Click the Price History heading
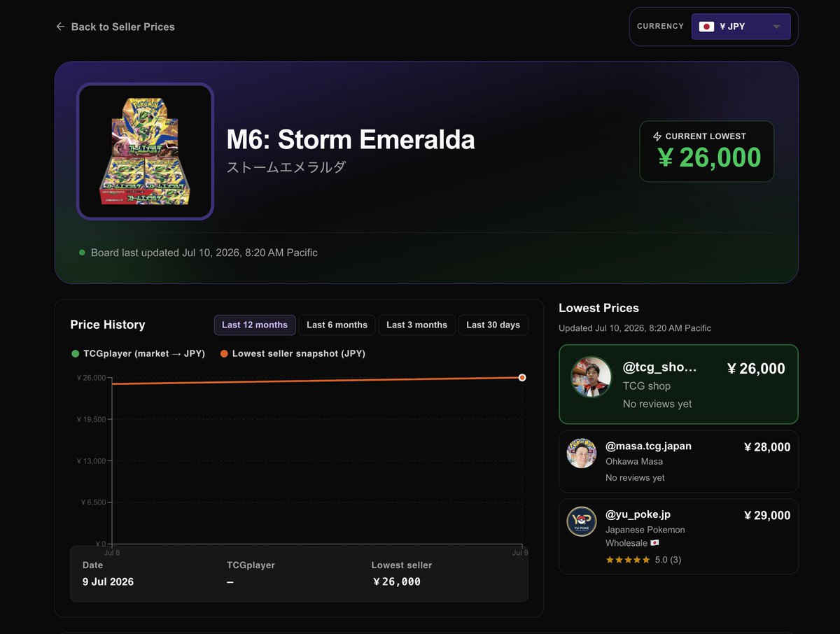This screenshot has width=840, height=634. pyautogui.click(x=108, y=325)
